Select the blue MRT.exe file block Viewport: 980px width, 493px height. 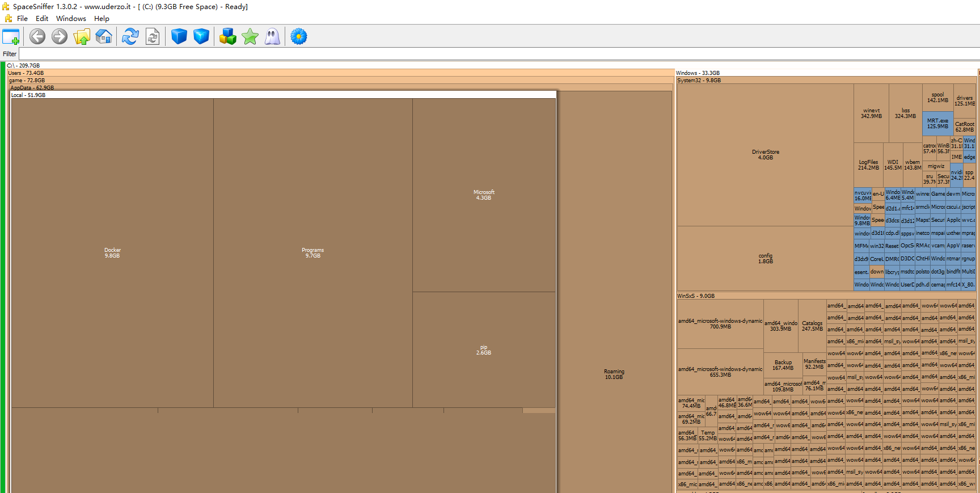[937, 124]
